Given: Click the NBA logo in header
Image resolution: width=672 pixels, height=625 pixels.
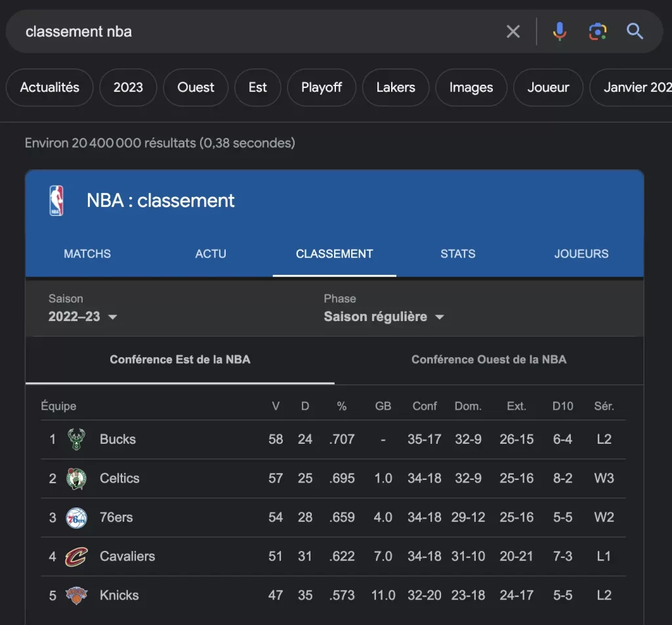Looking at the screenshot, I should (x=57, y=201).
